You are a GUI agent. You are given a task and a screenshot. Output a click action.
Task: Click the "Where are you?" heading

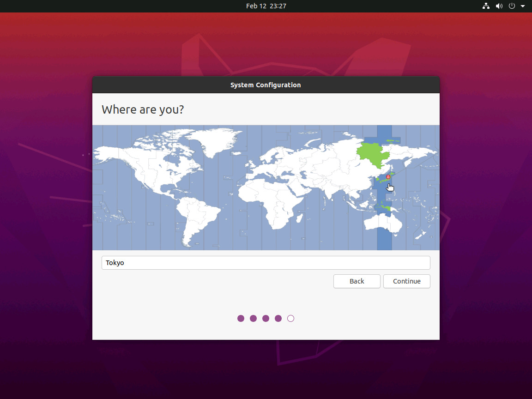point(143,109)
